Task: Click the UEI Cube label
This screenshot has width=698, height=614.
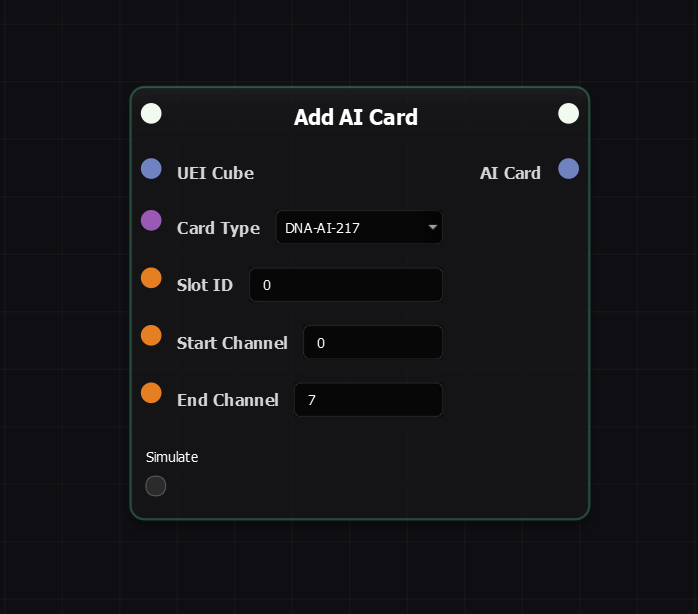Action: click(215, 173)
